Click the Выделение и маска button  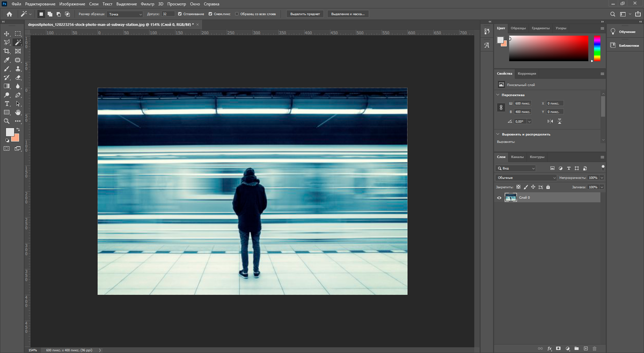tap(348, 14)
